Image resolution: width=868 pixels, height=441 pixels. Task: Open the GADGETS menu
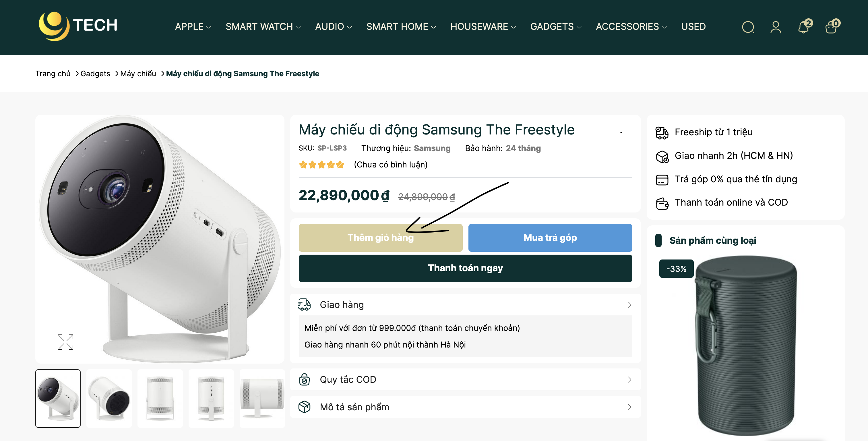point(556,27)
